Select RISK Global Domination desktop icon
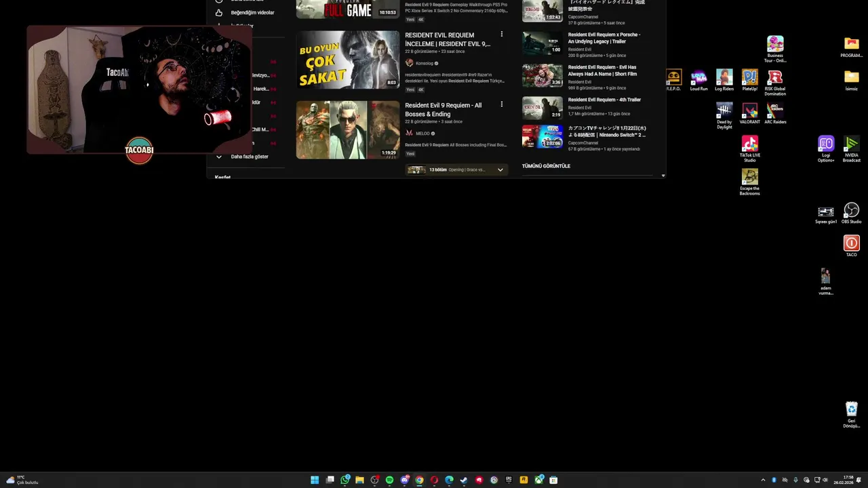Viewport: 868px width, 488px height. (x=775, y=83)
